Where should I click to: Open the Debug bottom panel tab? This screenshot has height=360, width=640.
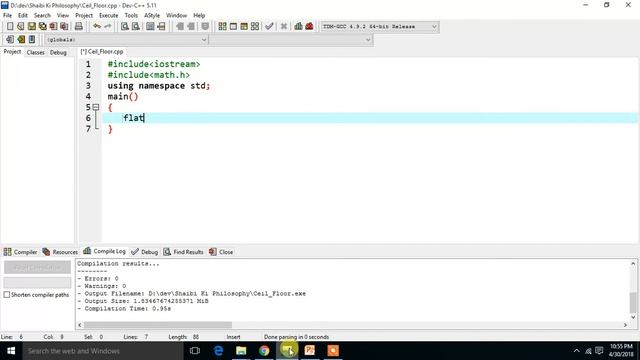click(x=144, y=252)
